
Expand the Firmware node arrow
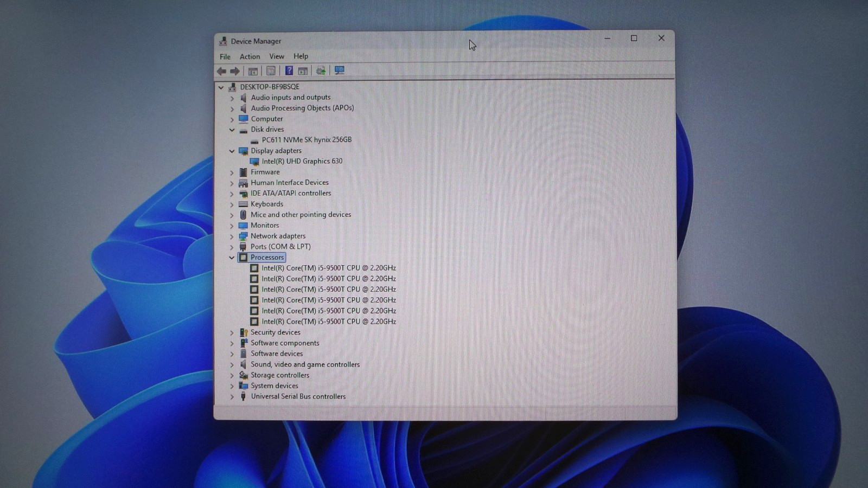click(x=232, y=172)
